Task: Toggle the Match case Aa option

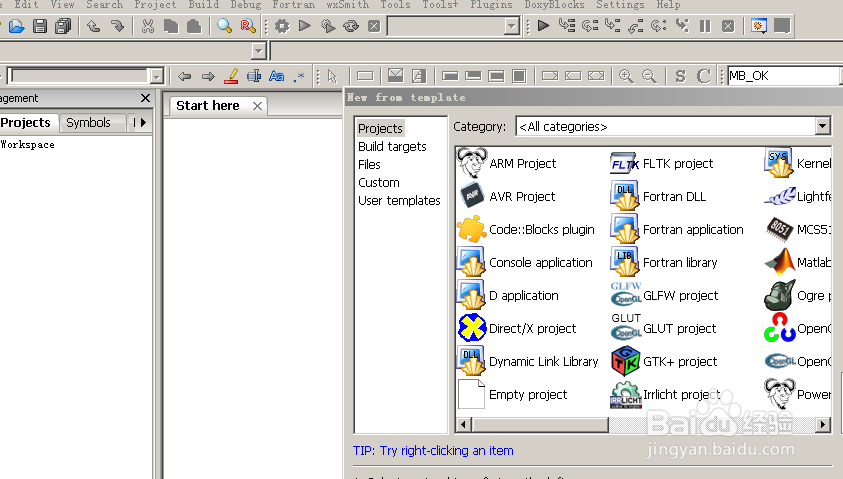Action: pyautogui.click(x=276, y=76)
